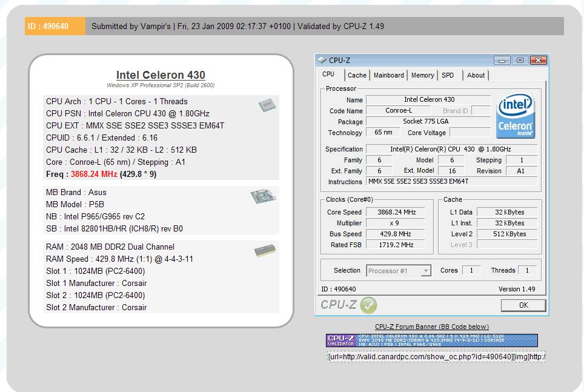Click the red Freq value 3868.24 MHz
Viewport: 584px width, 392px height.
pos(94,174)
